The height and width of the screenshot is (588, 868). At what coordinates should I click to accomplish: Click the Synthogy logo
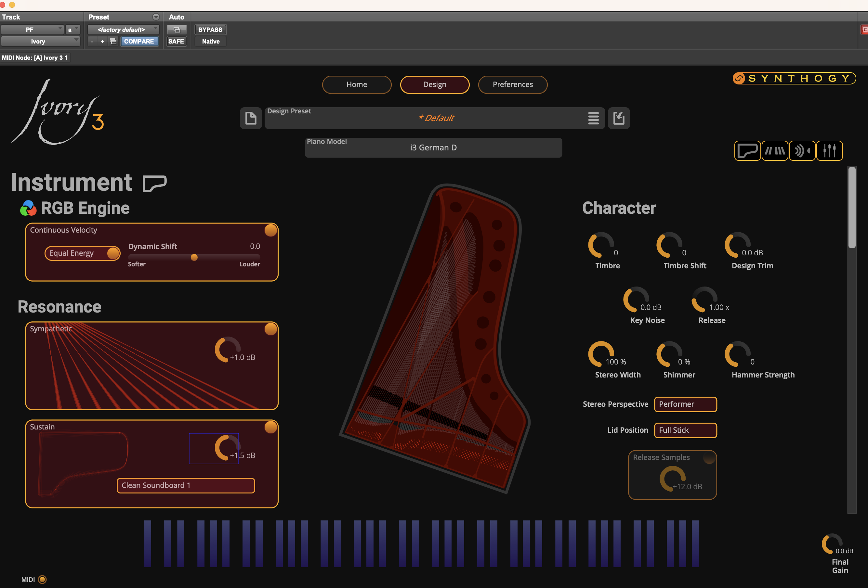794,78
